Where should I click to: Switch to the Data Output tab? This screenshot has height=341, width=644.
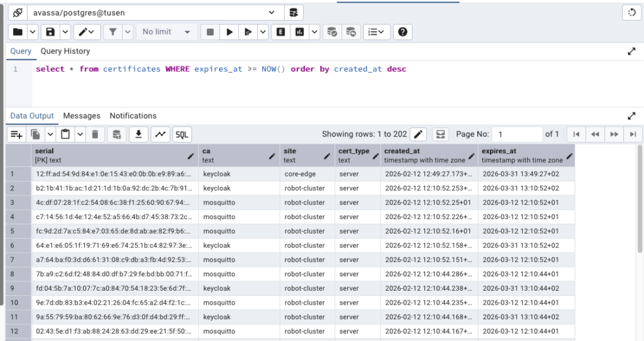[x=32, y=116]
